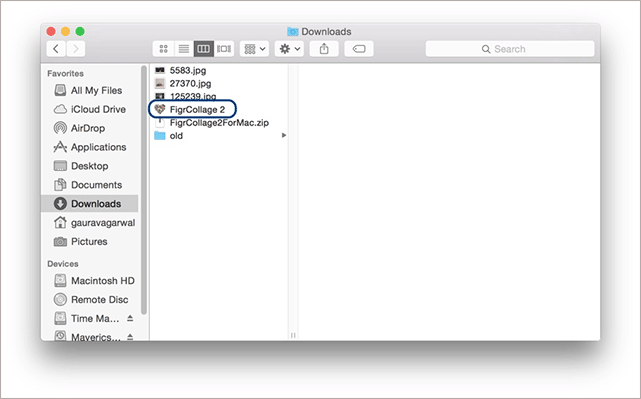Viewport: 641px width, 399px height.
Task: Select the FigrCollage 2 app
Action: pos(192,110)
